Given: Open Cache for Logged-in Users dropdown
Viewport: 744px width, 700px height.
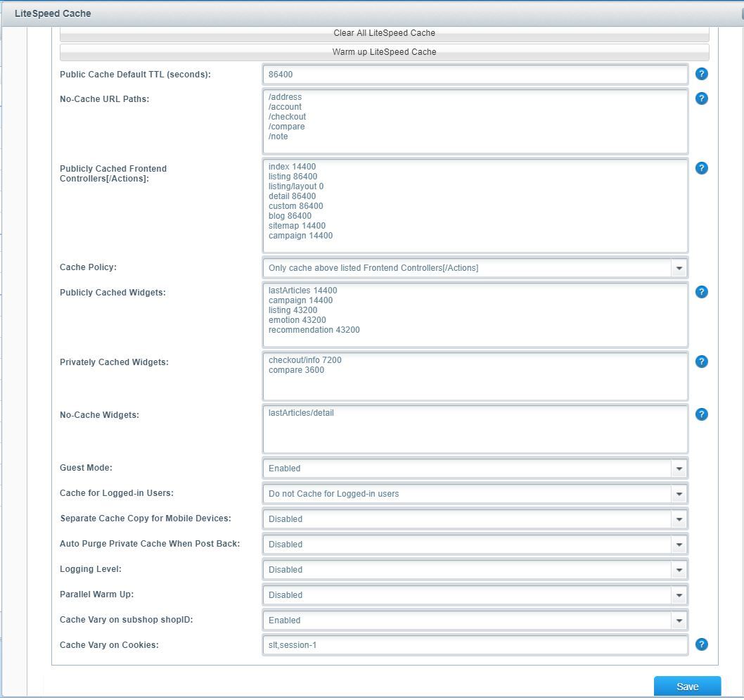Looking at the screenshot, I should click(x=679, y=494).
